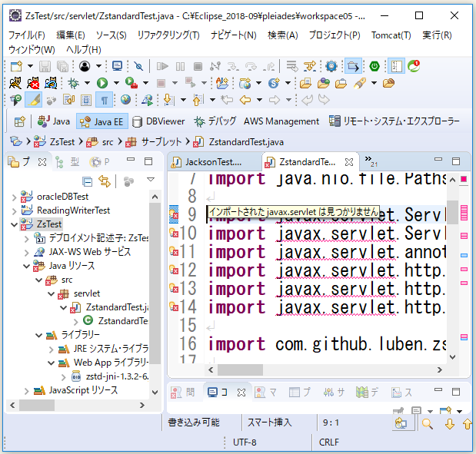Toggle the numbered-lines toolbar button
This screenshot has width=476, height=454.
(x=397, y=66)
